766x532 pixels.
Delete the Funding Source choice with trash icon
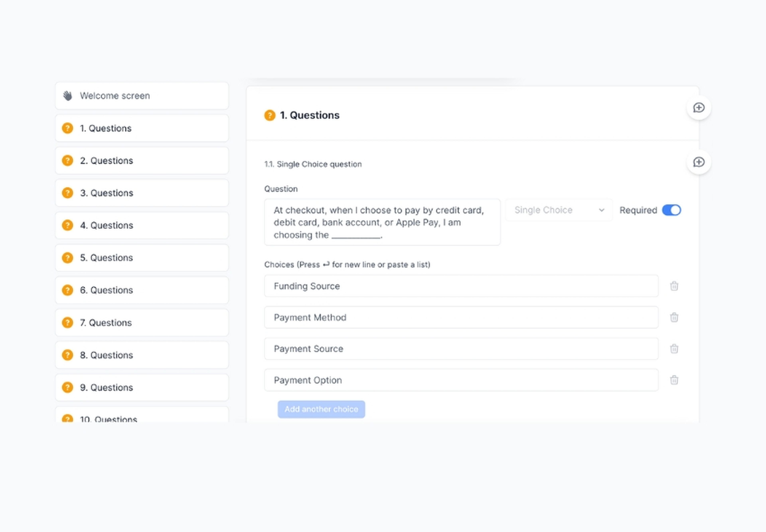pos(674,286)
